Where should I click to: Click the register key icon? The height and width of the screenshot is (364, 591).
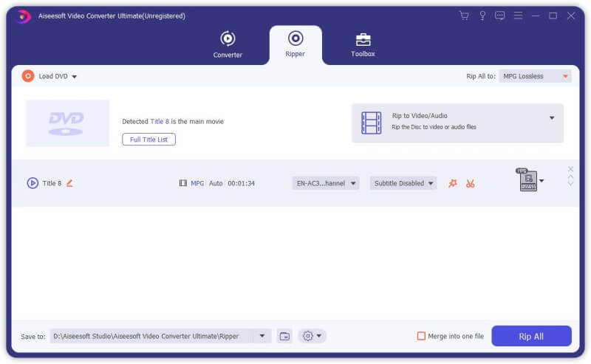pos(482,16)
